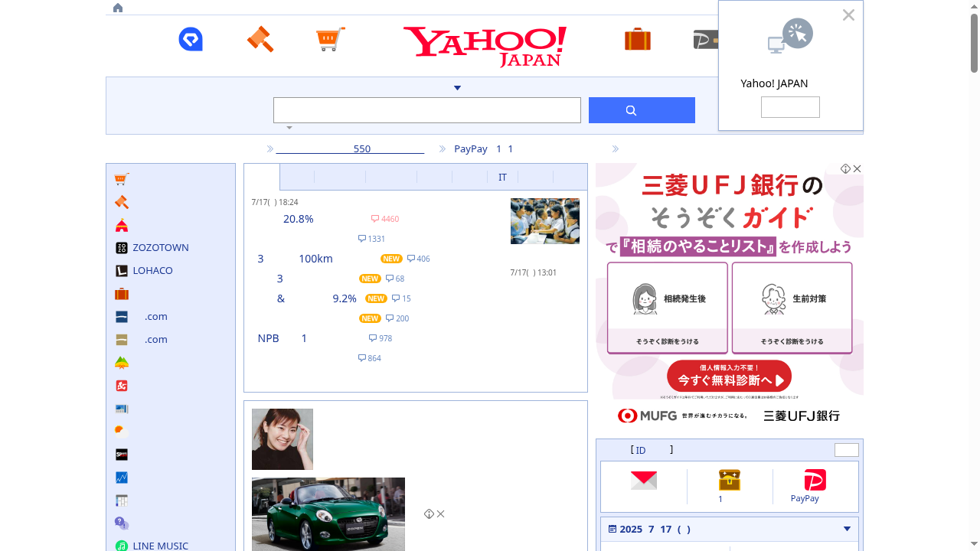Click the blue stock chart icon in sidebar

click(122, 478)
